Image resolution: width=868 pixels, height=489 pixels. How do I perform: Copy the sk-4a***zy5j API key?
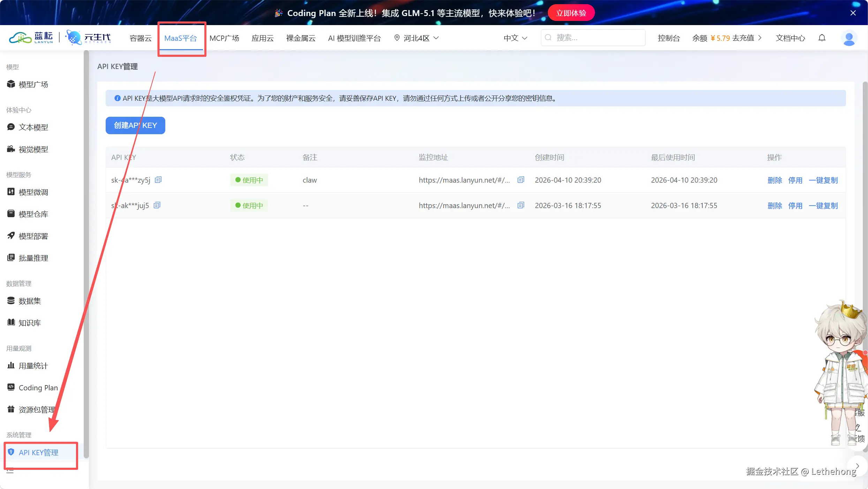tap(158, 180)
